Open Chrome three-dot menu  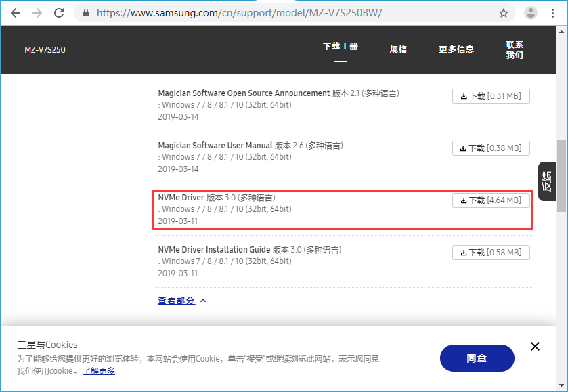point(553,13)
